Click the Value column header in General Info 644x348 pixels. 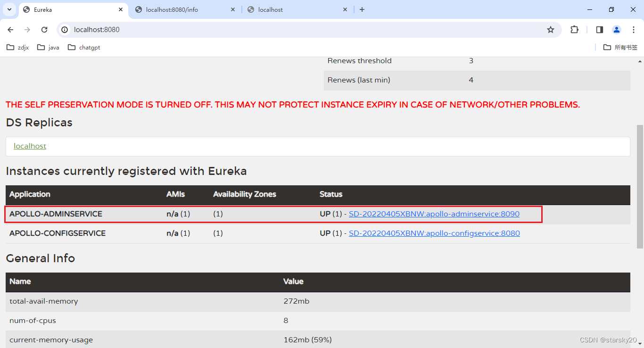(293, 282)
